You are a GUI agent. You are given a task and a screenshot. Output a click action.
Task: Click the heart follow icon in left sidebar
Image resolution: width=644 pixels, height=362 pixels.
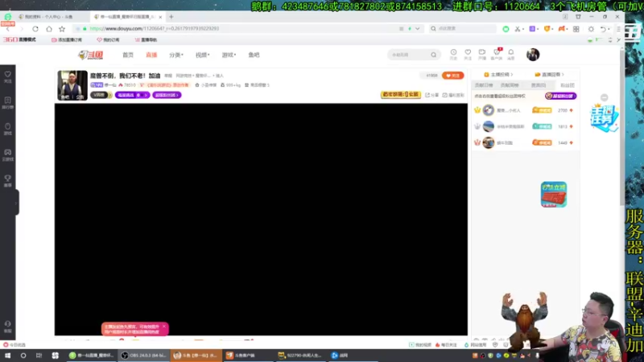click(8, 76)
